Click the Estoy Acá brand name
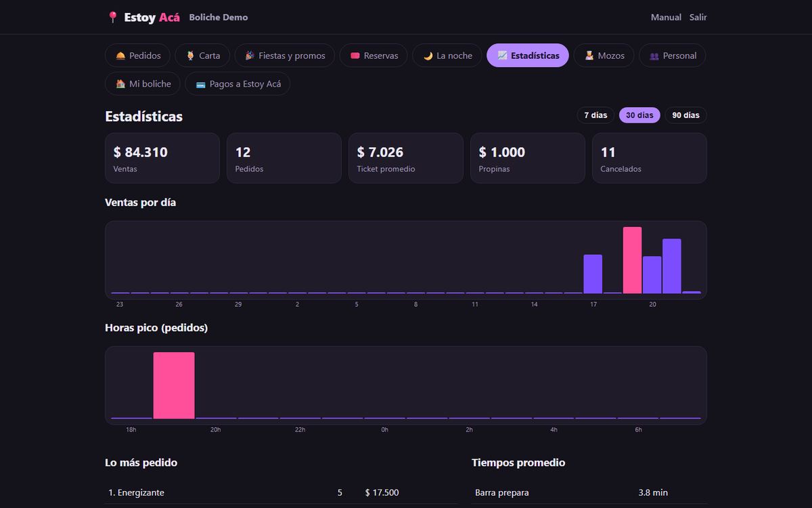The width and height of the screenshot is (812, 508). pyautogui.click(x=152, y=18)
